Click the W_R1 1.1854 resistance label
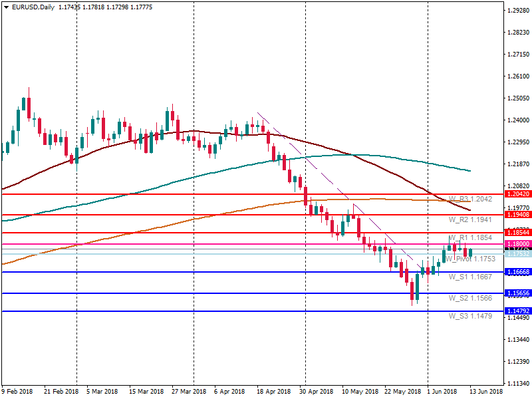The width and height of the screenshot is (532, 399). 470,237
